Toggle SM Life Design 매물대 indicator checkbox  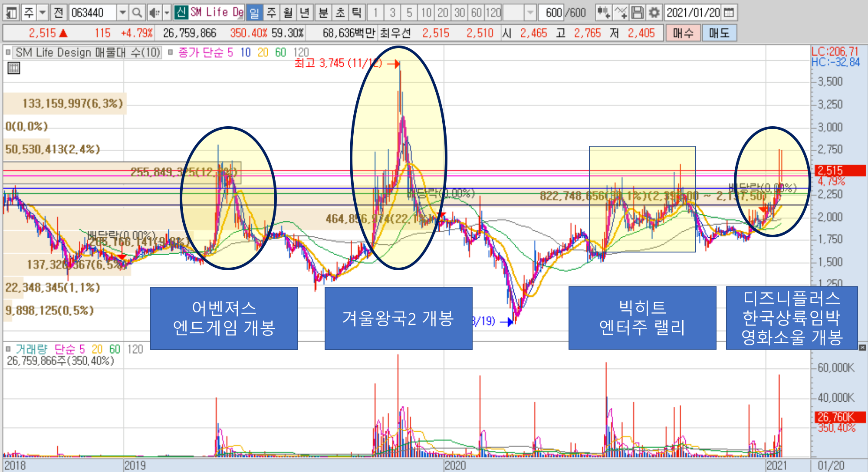click(x=8, y=52)
